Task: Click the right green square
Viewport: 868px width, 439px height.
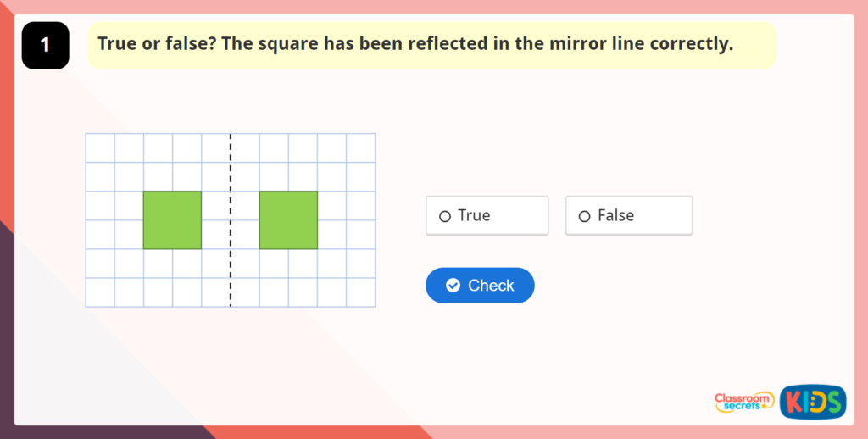Action: [288, 220]
